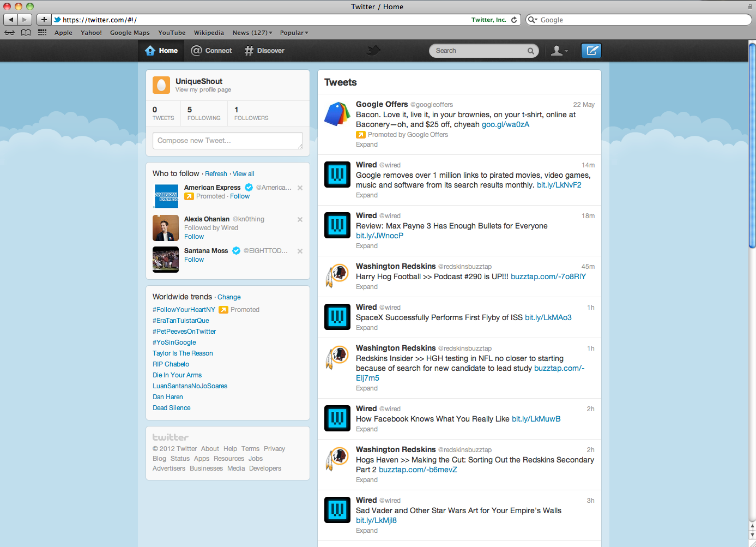Expand the SpaceX ISS flyby tweet
The height and width of the screenshot is (547, 756).
coord(366,327)
